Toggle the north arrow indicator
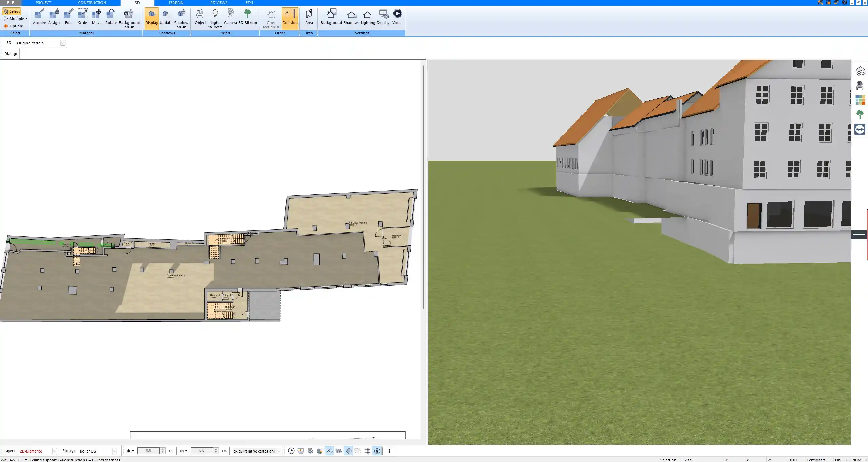 (377, 451)
